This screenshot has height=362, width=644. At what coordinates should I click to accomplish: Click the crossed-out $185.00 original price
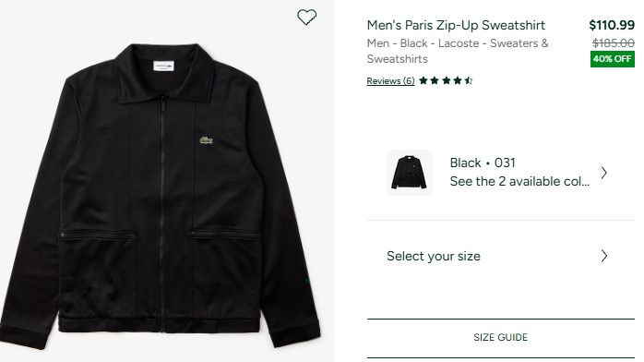click(x=614, y=42)
